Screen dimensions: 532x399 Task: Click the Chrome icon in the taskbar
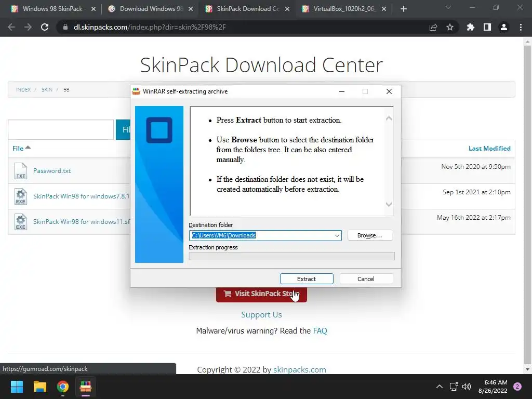pos(63,387)
